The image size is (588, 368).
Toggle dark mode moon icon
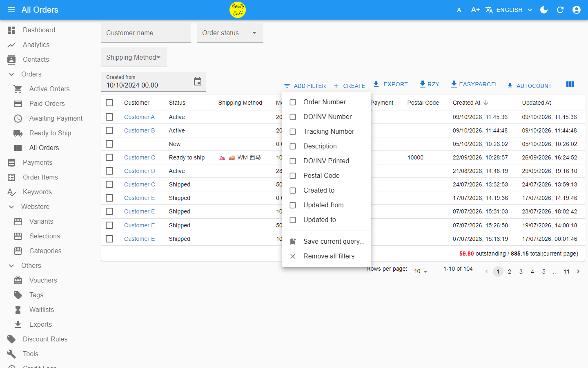pyautogui.click(x=544, y=10)
